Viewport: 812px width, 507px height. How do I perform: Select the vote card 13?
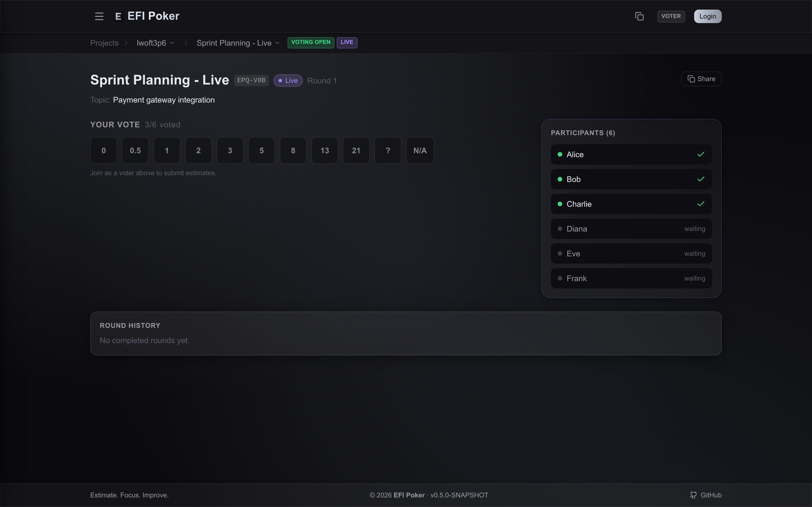pos(325,150)
